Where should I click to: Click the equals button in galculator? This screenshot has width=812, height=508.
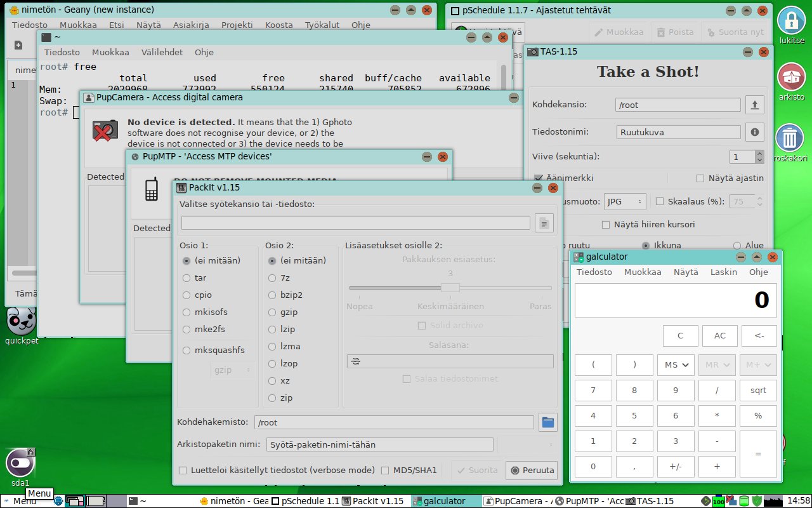758,454
